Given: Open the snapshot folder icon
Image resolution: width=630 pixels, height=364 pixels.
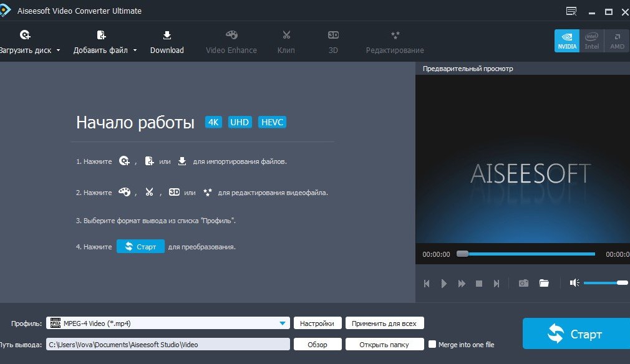Looking at the screenshot, I should pos(544,284).
